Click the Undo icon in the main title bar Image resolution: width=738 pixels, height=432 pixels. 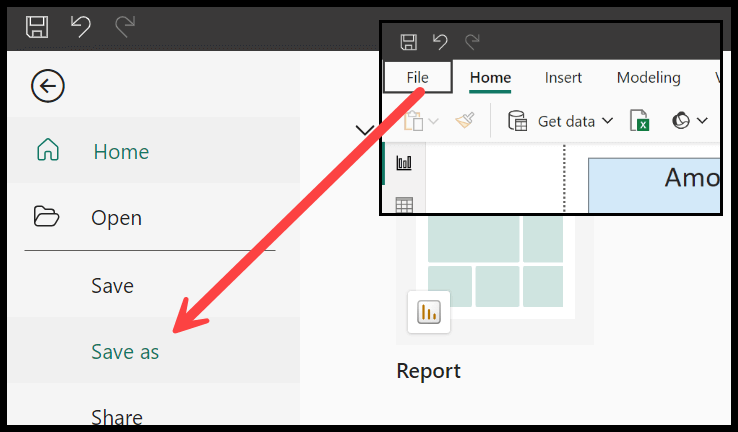click(x=80, y=27)
